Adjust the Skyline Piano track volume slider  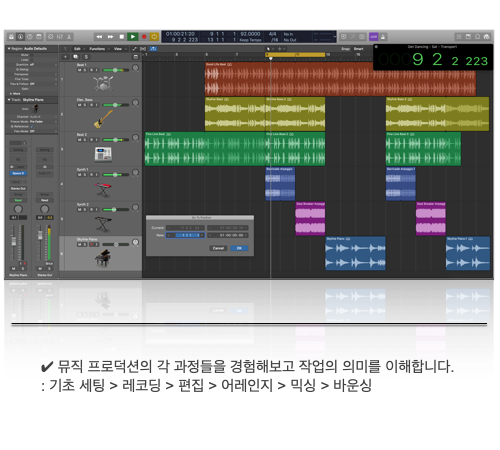point(116,245)
